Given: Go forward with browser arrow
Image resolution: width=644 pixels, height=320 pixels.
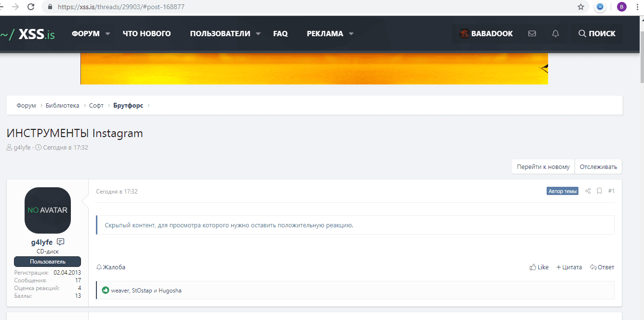Looking at the screenshot, I should click(x=16, y=7).
